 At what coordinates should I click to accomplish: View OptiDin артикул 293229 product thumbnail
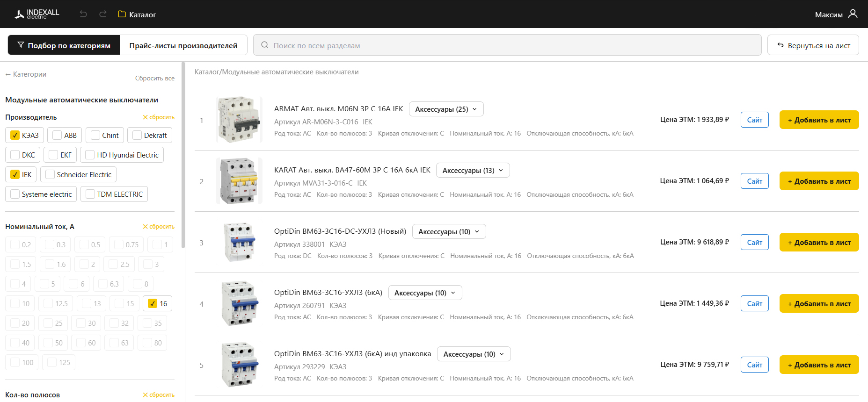239,365
